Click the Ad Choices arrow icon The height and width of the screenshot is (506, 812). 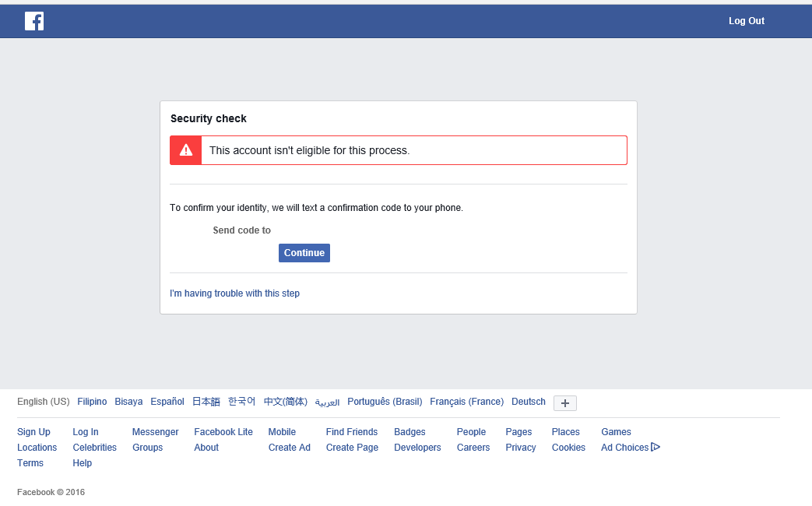656,447
